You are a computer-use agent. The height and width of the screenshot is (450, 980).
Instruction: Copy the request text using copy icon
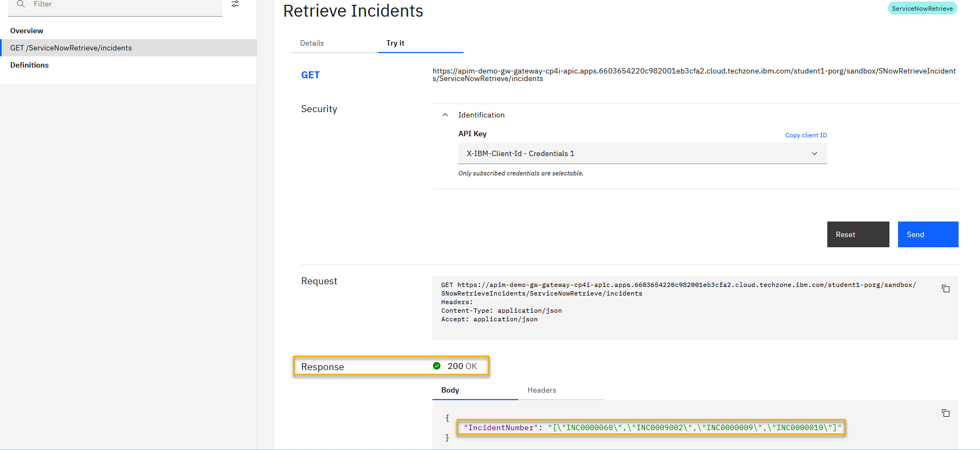[945, 289]
